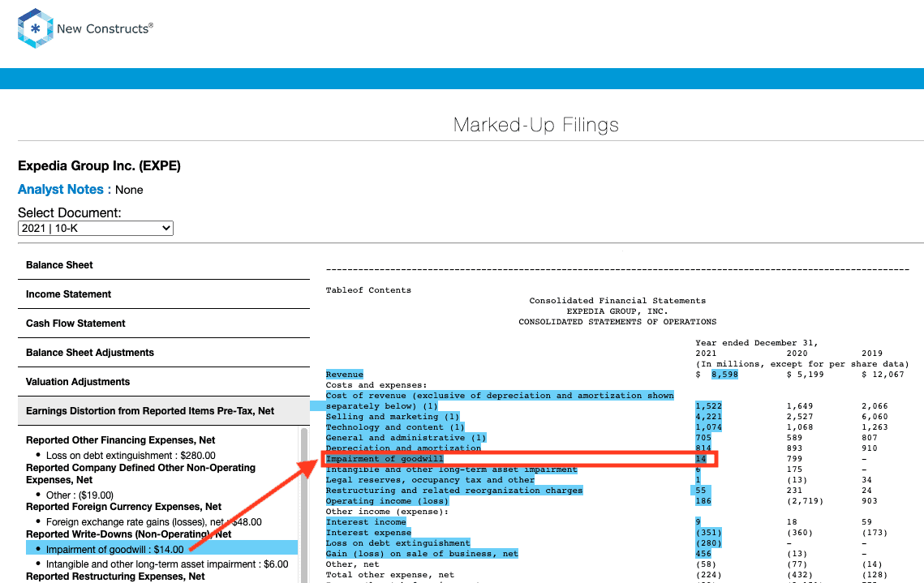The width and height of the screenshot is (924, 583).
Task: Collapse Earnings Distortion from Reported Items section
Action: (x=164, y=411)
